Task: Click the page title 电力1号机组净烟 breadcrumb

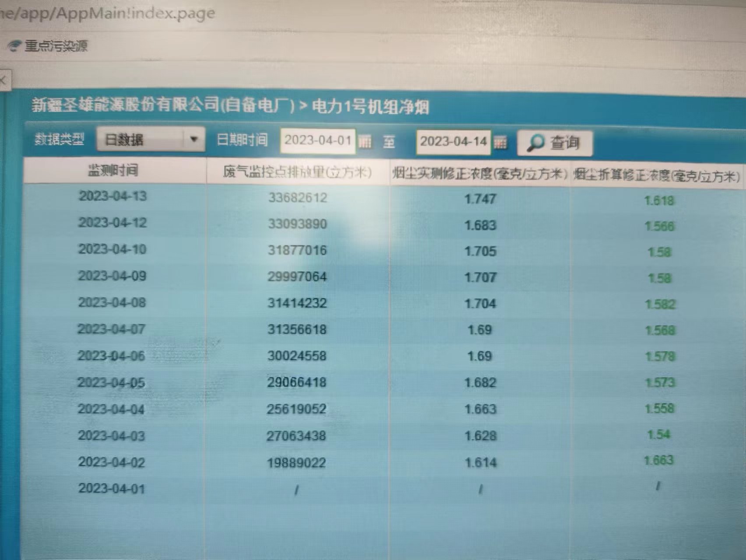Action: click(370, 107)
